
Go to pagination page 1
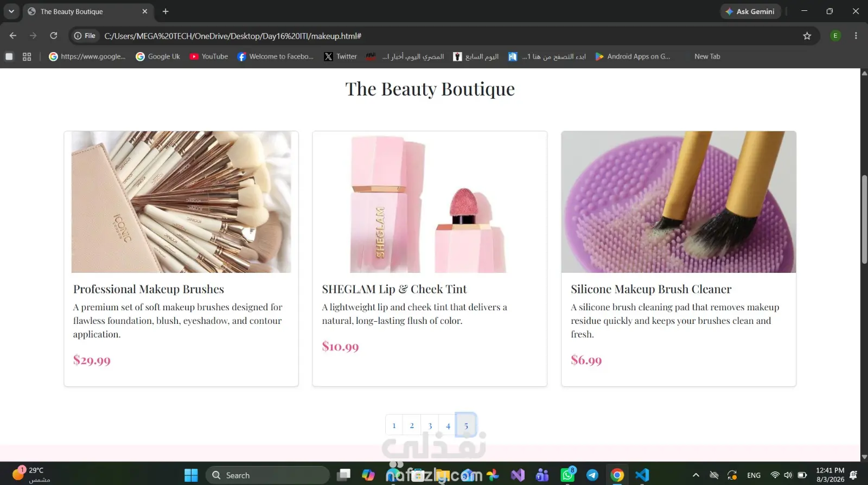[x=394, y=425]
